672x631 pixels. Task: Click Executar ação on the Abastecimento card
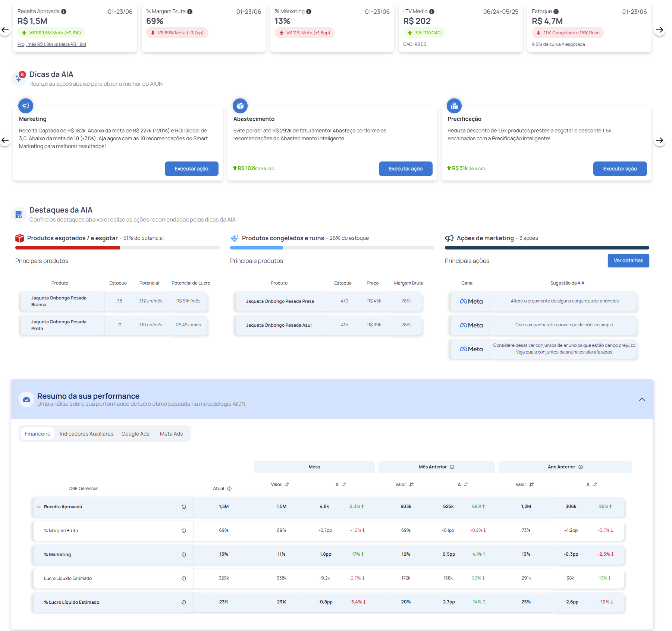[x=405, y=169]
